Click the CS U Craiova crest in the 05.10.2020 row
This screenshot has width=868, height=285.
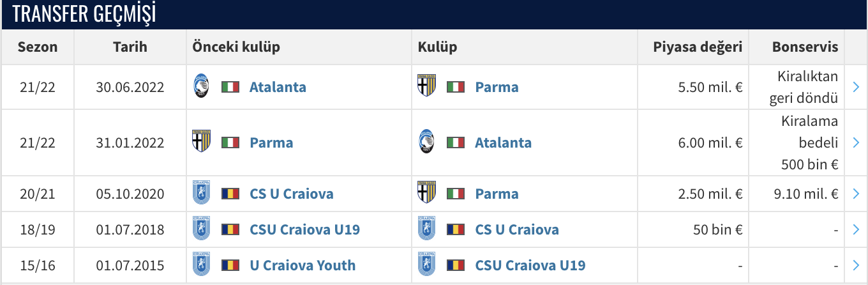pyautogui.click(x=201, y=193)
